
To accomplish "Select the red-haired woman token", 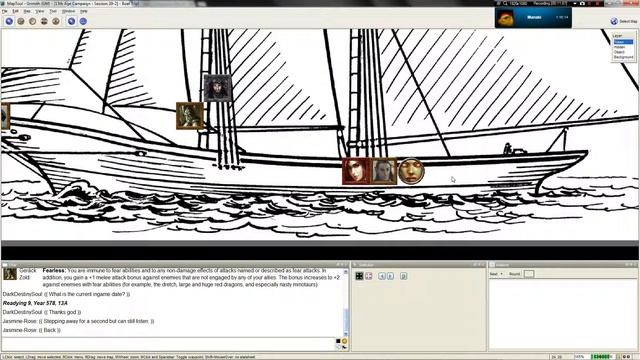I will pyautogui.click(x=356, y=171).
